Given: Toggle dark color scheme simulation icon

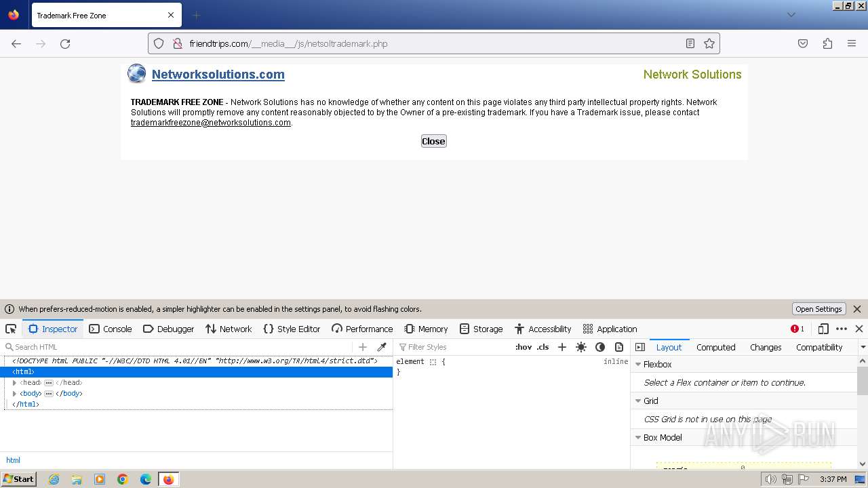Looking at the screenshot, I should pos(600,347).
